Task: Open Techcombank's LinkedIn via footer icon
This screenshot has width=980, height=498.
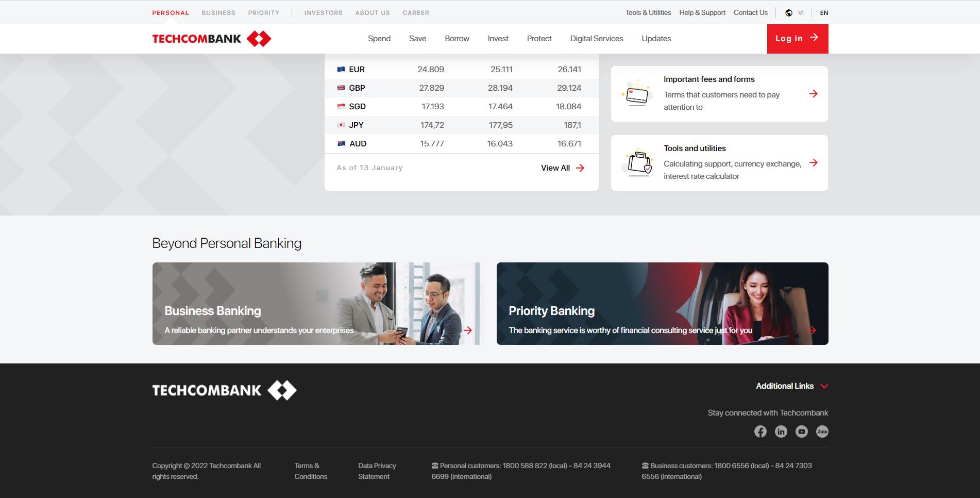Action: coord(781,431)
